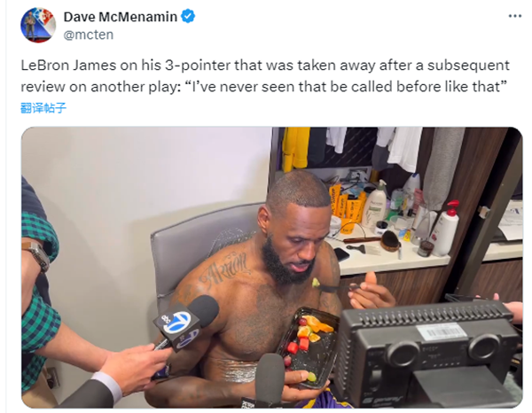Click the black foam microphone in the video

tap(270, 378)
